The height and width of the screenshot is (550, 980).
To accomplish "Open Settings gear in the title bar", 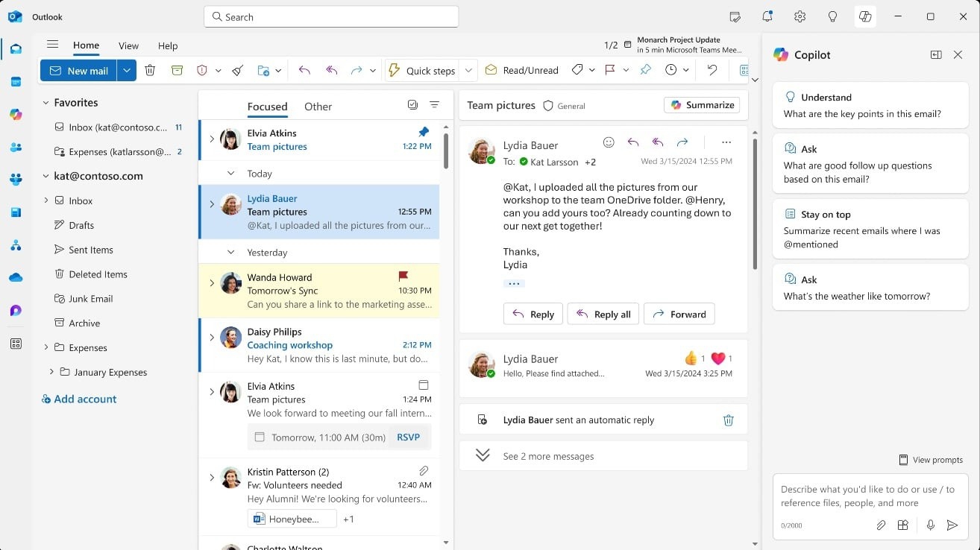I will tap(800, 16).
